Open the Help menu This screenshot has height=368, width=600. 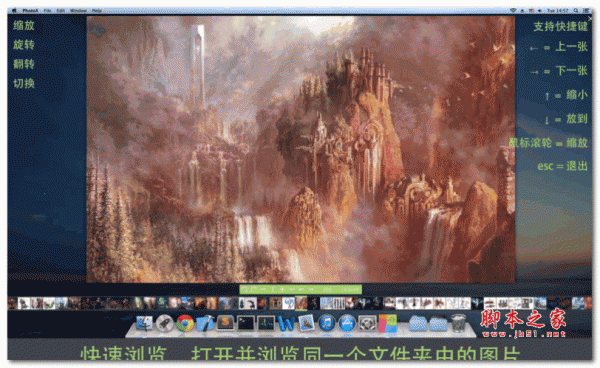[x=97, y=11]
